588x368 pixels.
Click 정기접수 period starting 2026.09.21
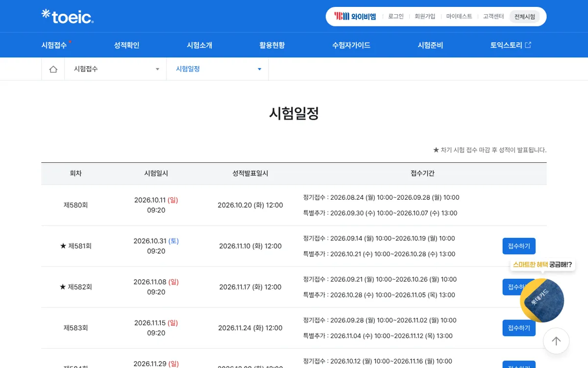tap(380, 279)
